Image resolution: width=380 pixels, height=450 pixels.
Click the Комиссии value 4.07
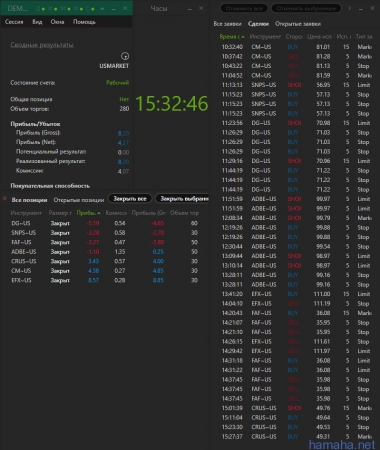click(123, 171)
